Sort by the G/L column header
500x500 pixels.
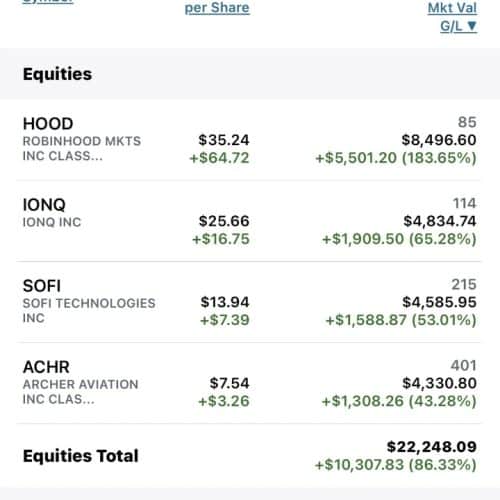click(458, 26)
